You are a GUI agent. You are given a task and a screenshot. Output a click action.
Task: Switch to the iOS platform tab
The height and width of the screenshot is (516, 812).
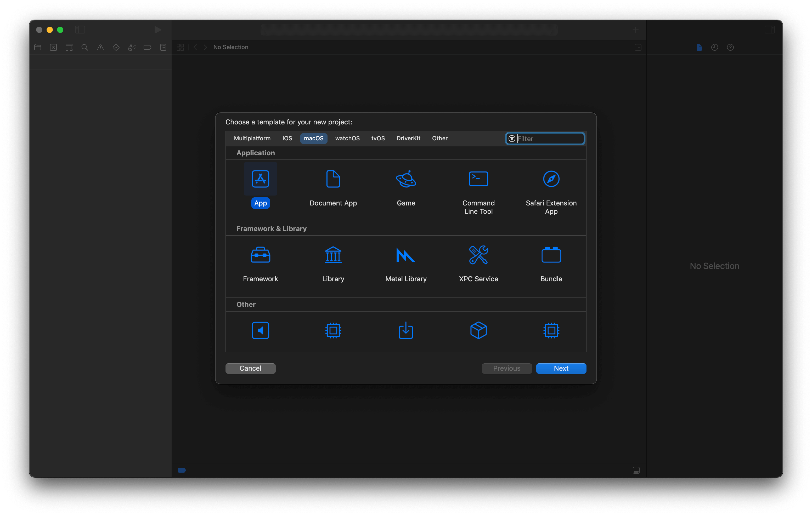pyautogui.click(x=287, y=138)
